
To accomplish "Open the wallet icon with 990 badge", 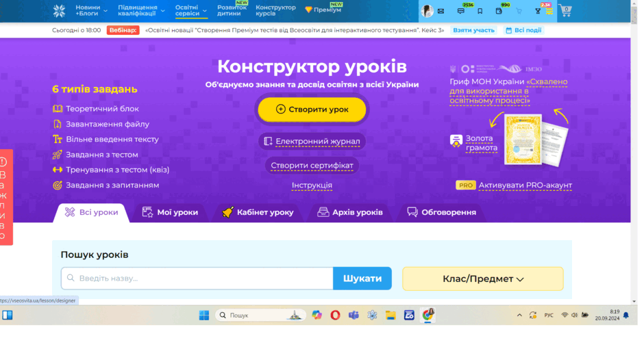I will 499,11.
